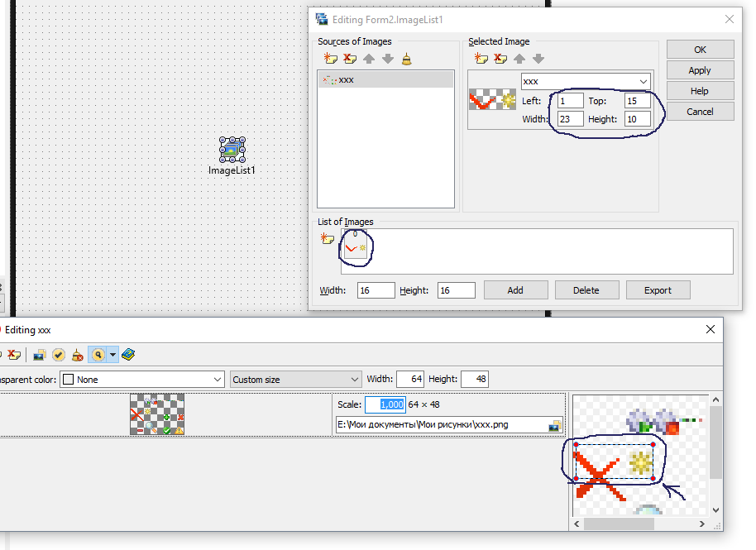
Task: Click the yellow checkmark icon in Editing xxx
Action: click(x=59, y=356)
